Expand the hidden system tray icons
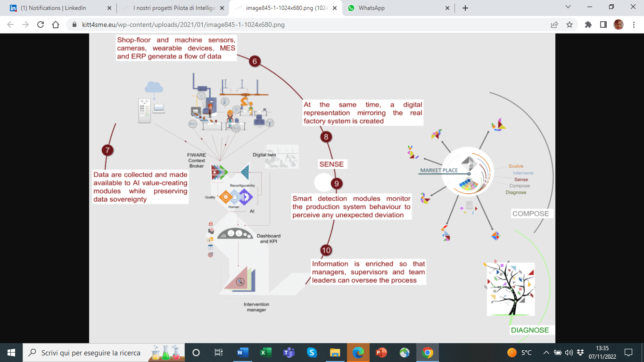The height and width of the screenshot is (362, 644). 546,353
